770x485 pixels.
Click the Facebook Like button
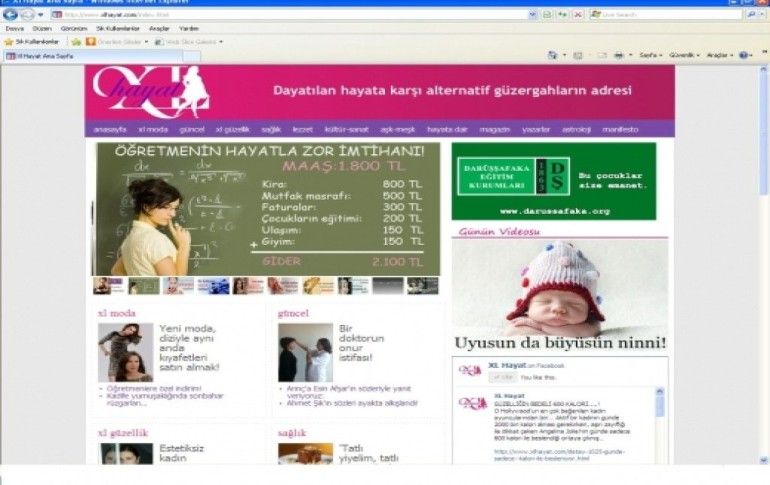505,377
